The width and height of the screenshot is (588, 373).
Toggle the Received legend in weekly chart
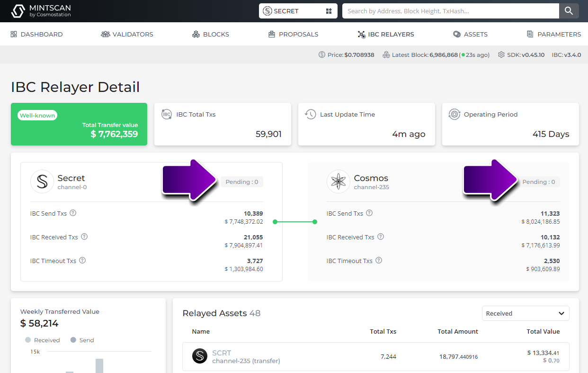pyautogui.click(x=42, y=340)
